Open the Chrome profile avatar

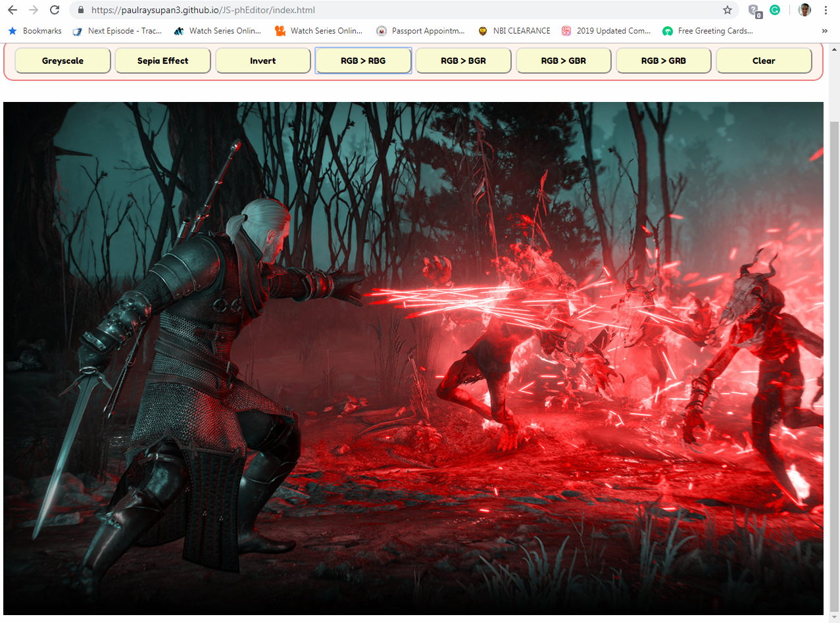804,10
